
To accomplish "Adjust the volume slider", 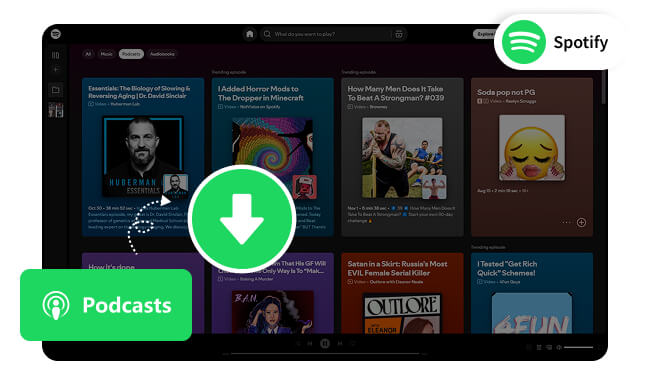I will tap(578, 347).
